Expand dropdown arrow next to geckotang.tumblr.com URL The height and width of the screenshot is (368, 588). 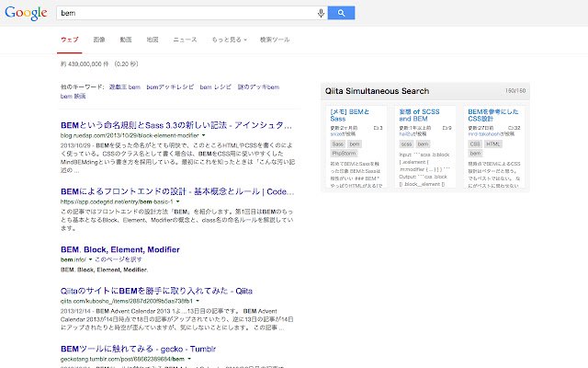tap(189, 359)
